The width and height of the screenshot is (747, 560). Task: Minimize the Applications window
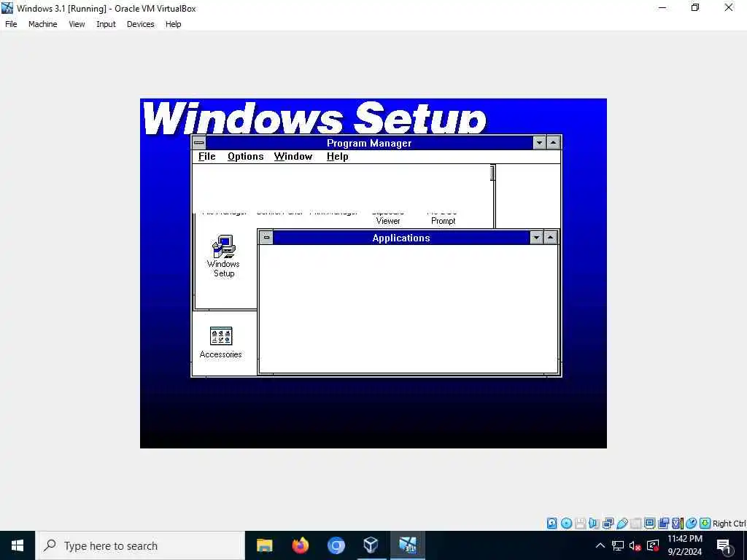click(x=536, y=237)
